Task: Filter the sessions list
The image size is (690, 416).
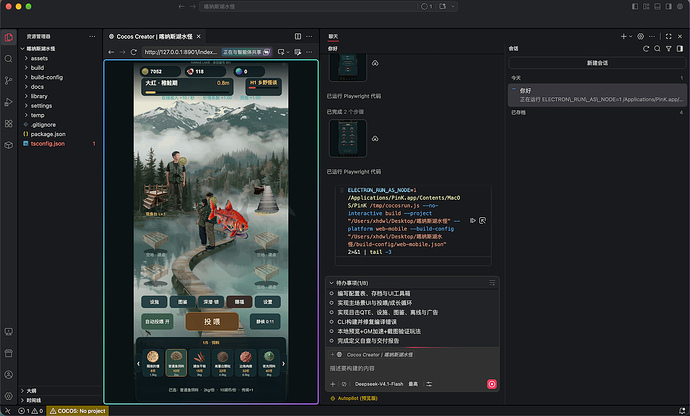Action: click(x=668, y=49)
